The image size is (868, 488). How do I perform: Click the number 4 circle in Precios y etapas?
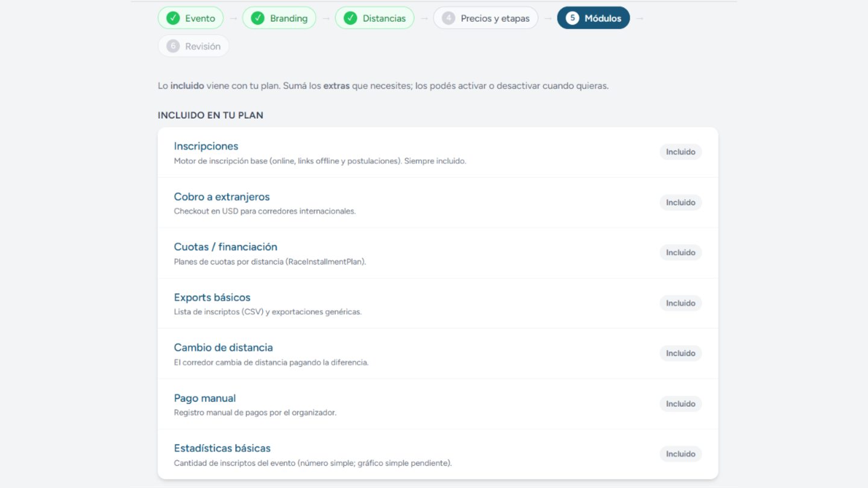[448, 18]
